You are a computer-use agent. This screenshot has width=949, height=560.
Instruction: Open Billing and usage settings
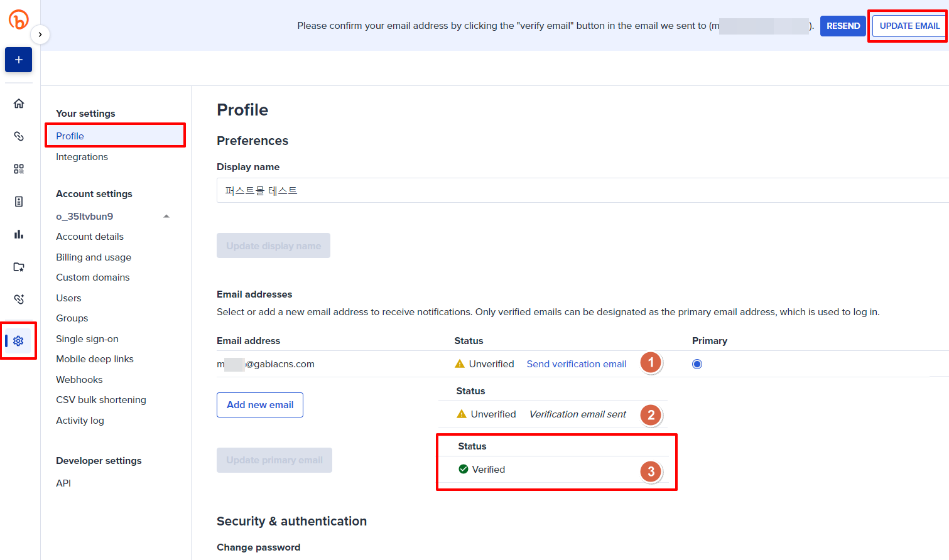click(x=94, y=257)
